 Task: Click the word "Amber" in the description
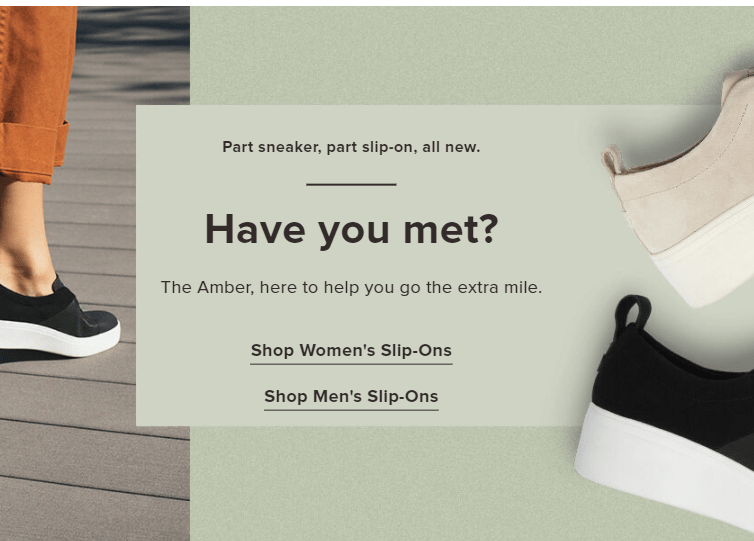pos(225,287)
